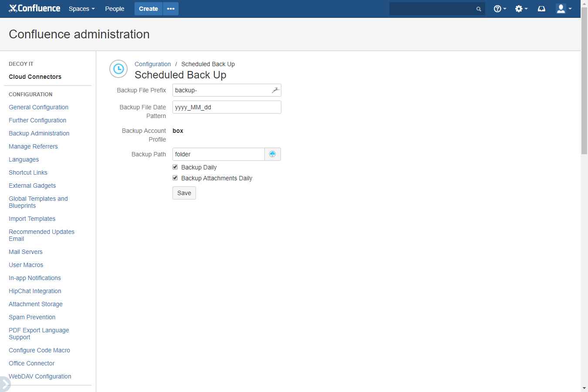Click the cloud browse icon beside Backup Path
The width and height of the screenshot is (588, 392).
pyautogui.click(x=273, y=154)
